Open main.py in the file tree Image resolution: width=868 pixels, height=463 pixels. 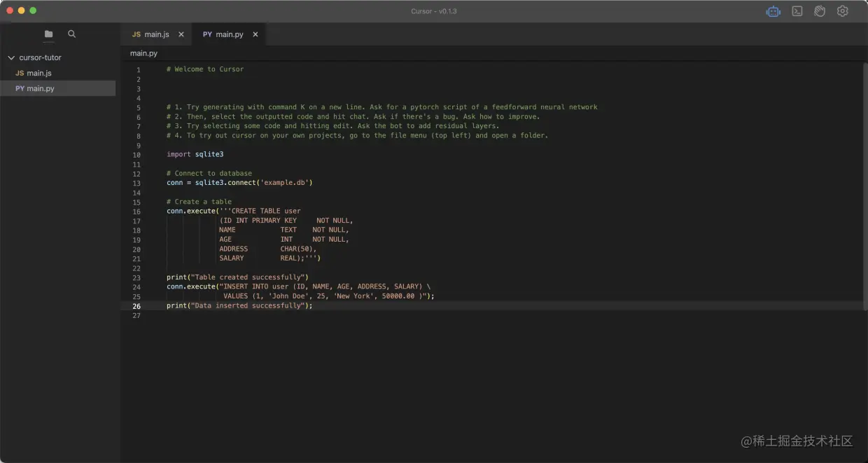click(40, 88)
